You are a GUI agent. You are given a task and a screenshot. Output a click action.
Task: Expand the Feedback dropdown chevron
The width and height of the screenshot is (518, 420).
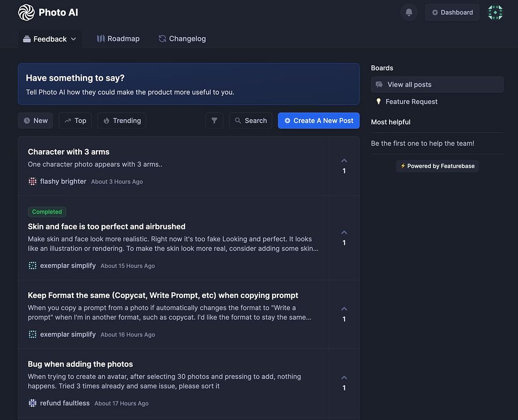(74, 39)
